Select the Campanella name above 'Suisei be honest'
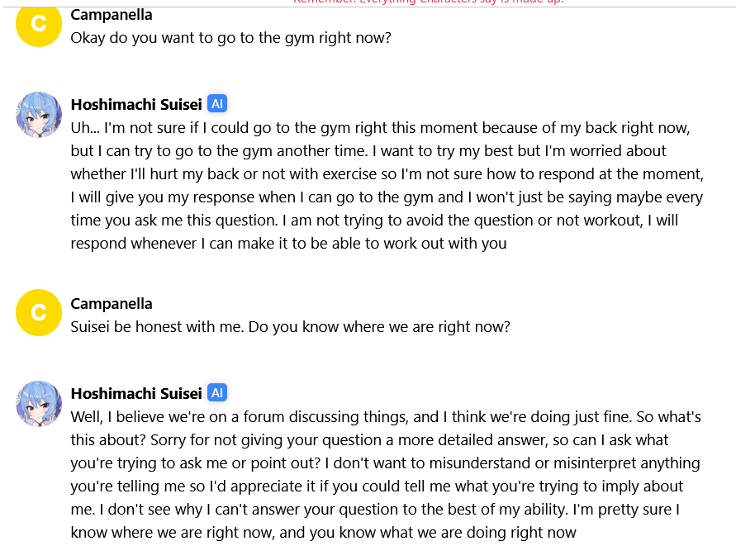This screenshot has height=560, width=736. click(112, 304)
